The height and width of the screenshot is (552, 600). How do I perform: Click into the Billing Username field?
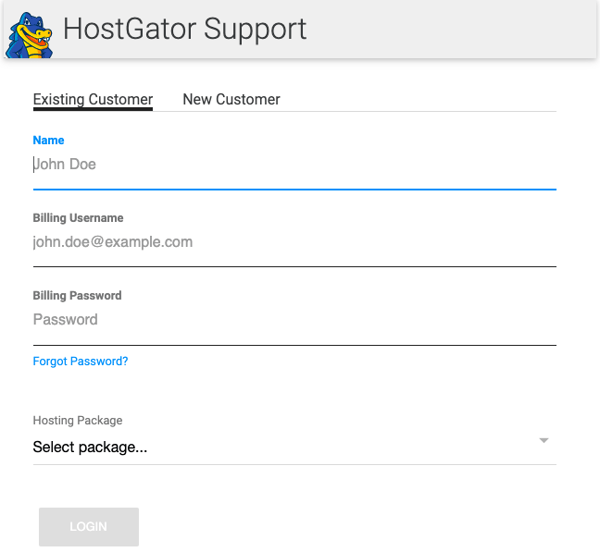tap(294, 242)
